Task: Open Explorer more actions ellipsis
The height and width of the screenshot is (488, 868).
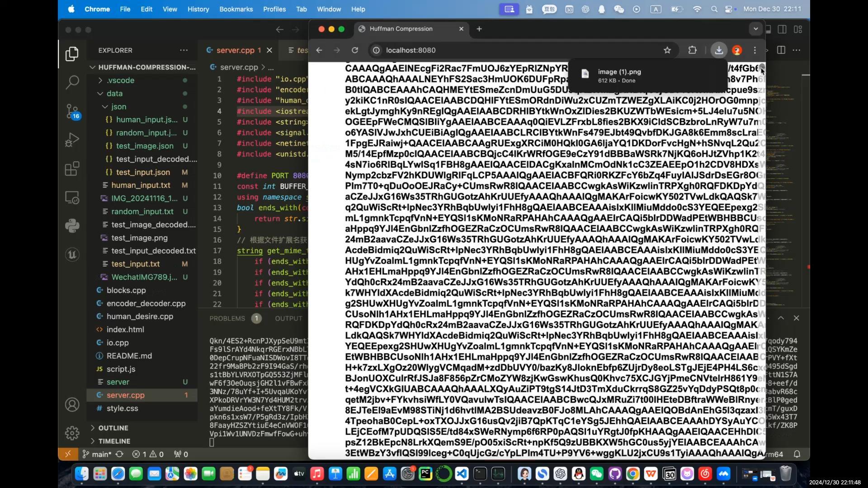Action: coord(184,50)
